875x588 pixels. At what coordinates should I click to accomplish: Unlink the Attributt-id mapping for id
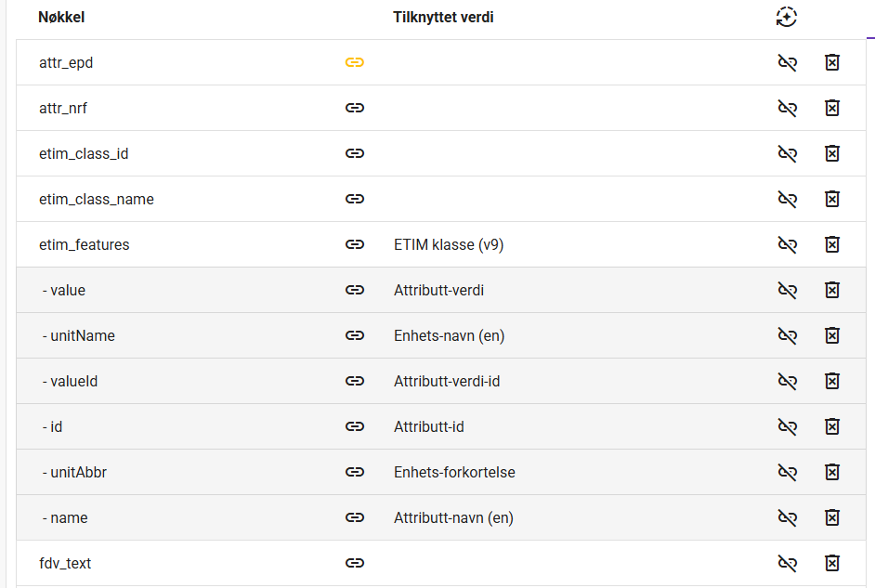point(788,426)
